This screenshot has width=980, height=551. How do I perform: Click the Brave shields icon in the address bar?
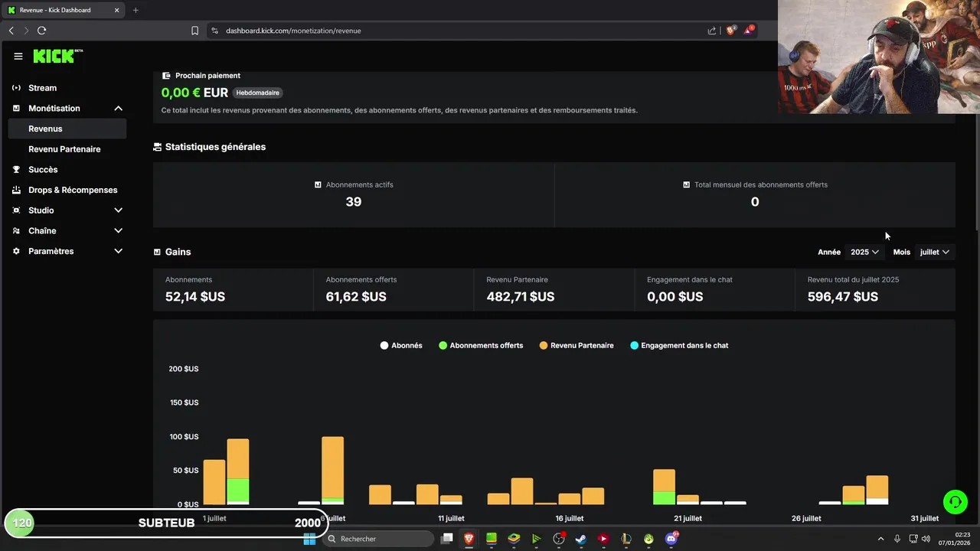(x=730, y=31)
